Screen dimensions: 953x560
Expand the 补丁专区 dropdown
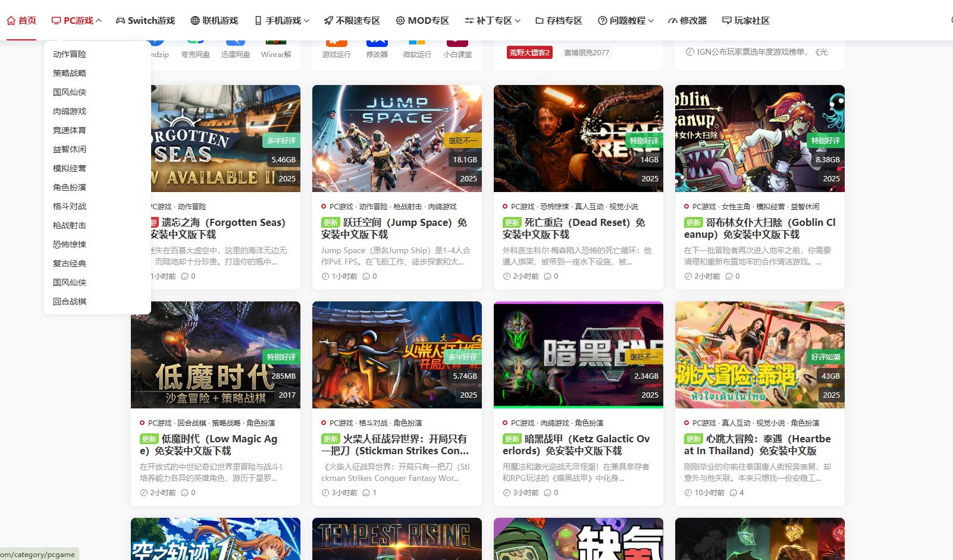(x=490, y=20)
